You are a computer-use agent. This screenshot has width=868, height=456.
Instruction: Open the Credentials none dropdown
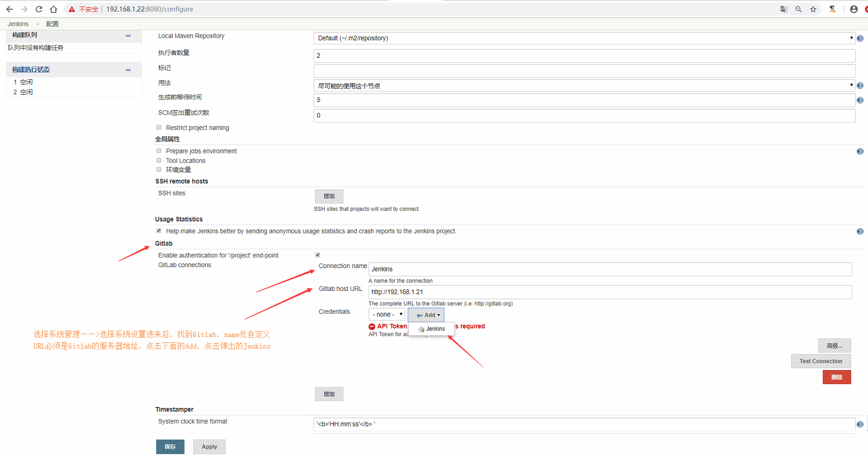pos(387,315)
